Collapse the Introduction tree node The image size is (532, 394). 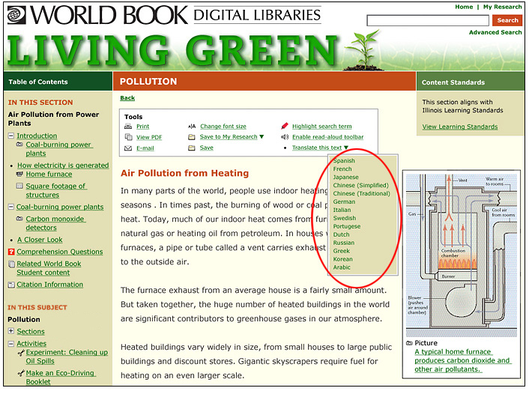[x=10, y=136]
